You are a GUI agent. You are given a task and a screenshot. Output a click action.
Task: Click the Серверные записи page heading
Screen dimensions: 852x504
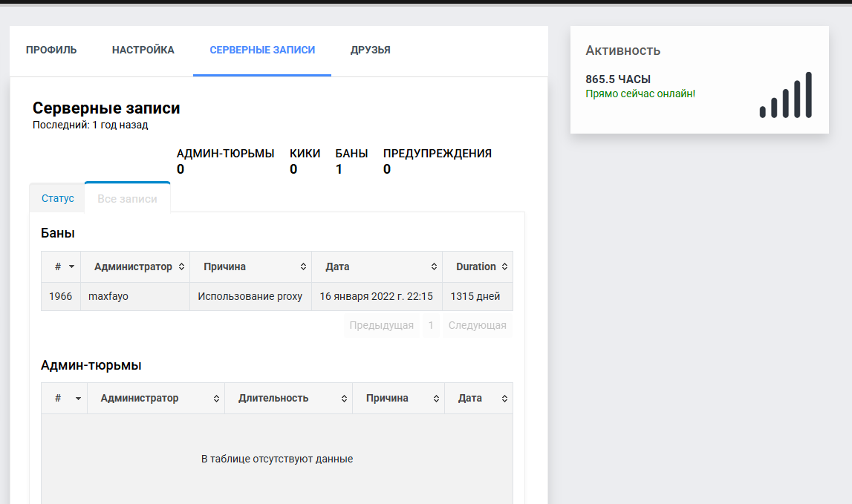click(106, 108)
